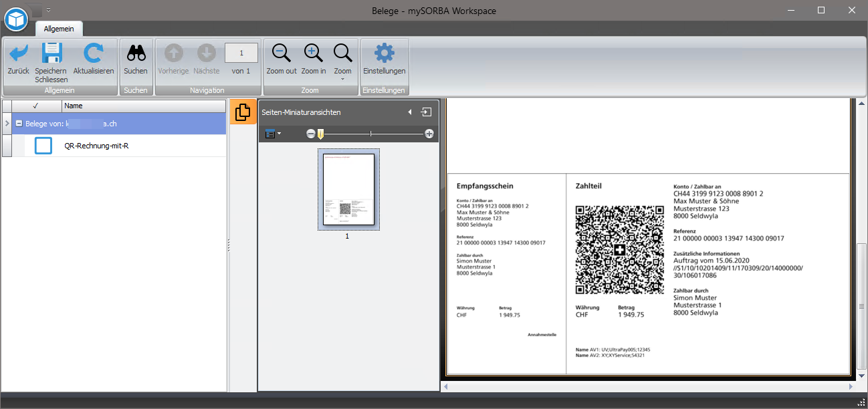
Task: Increase thumbnail size with plus button
Action: click(x=429, y=134)
